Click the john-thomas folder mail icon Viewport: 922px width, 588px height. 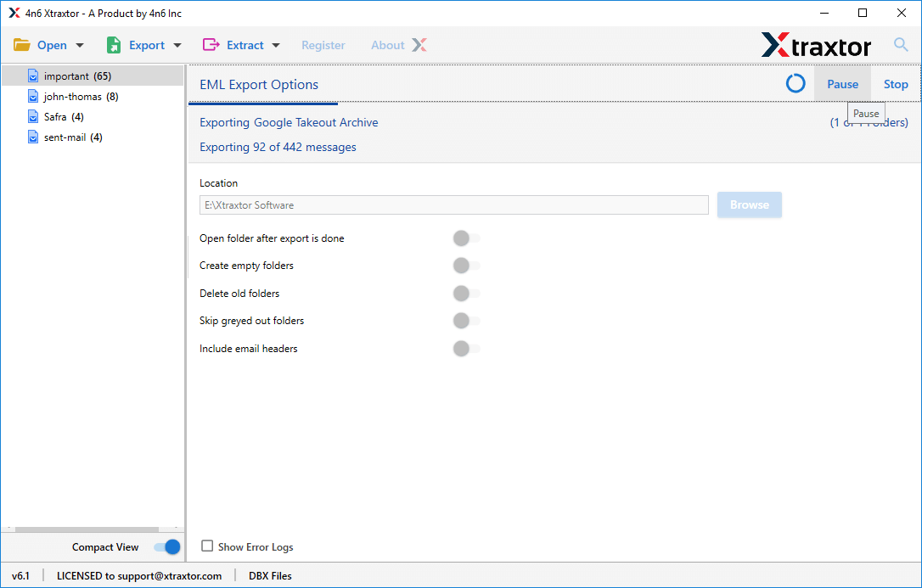33,97
